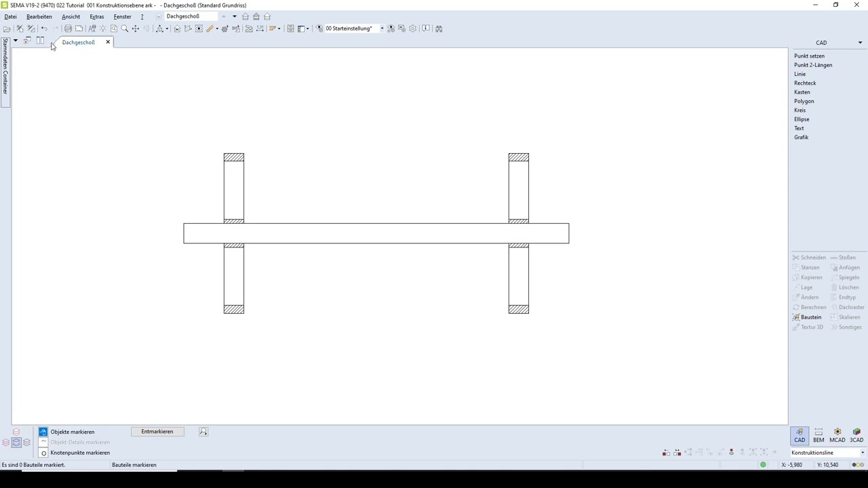This screenshot has width=868, height=488.
Task: Open the Dachgeschoß floor dropdown arrow
Action: pos(235,16)
